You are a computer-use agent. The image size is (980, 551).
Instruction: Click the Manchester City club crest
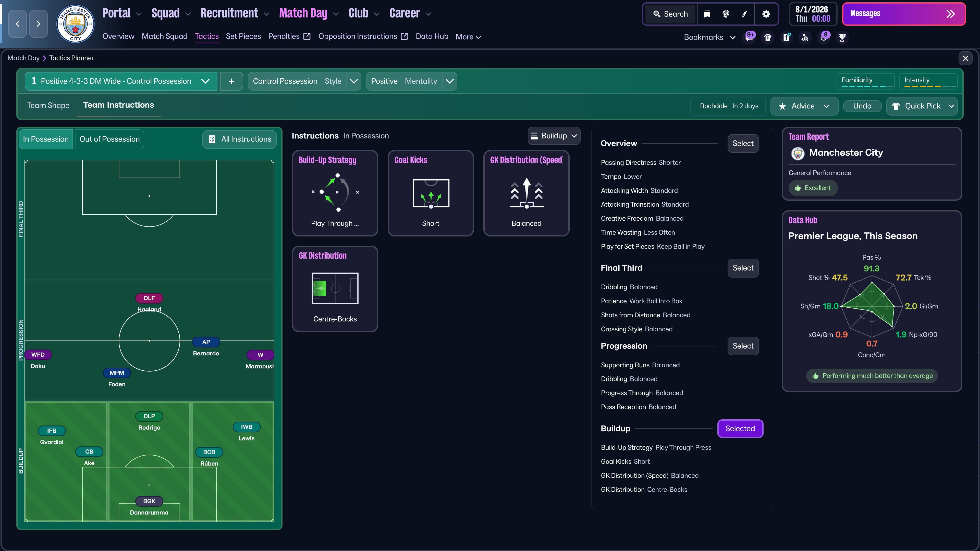point(75,23)
